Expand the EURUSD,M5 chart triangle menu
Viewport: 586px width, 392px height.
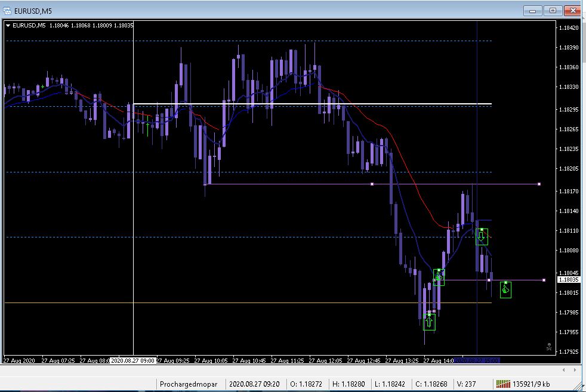(x=8, y=26)
